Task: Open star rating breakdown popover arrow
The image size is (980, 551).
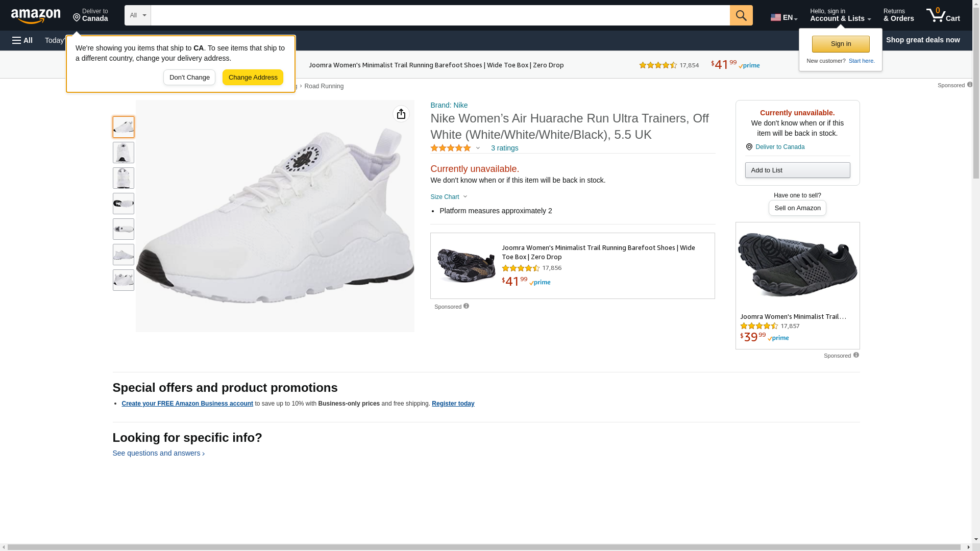Action: [478, 148]
